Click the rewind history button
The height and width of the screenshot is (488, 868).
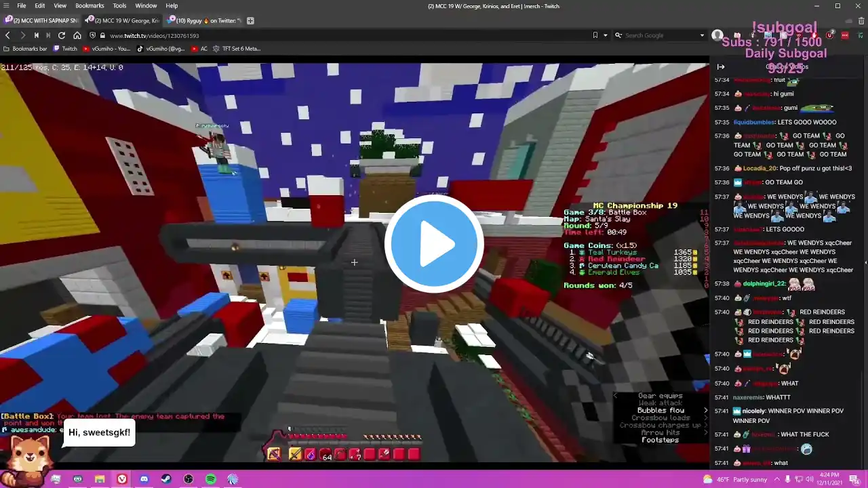37,35
